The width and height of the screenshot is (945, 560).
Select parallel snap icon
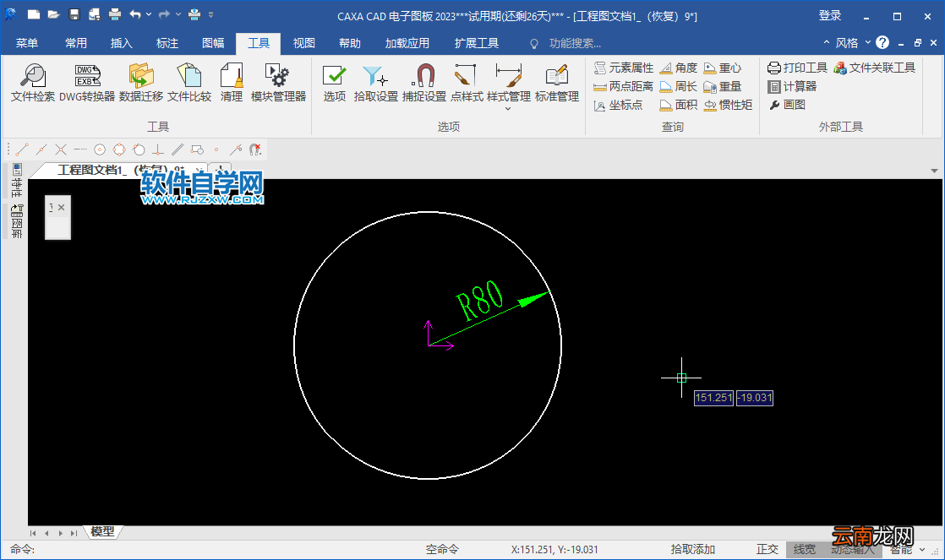coord(178,150)
